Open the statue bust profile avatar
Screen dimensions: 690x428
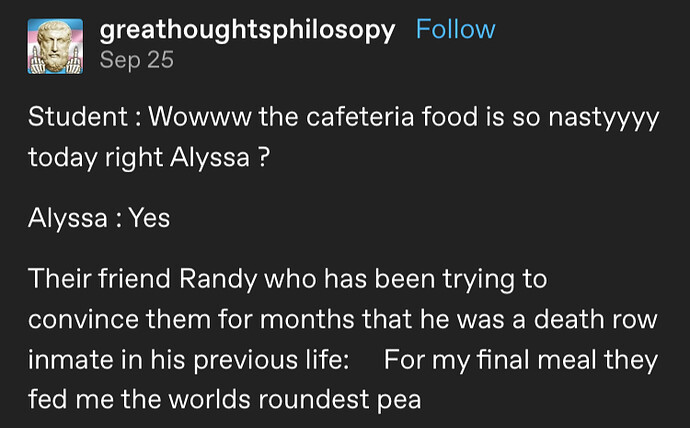(55, 46)
